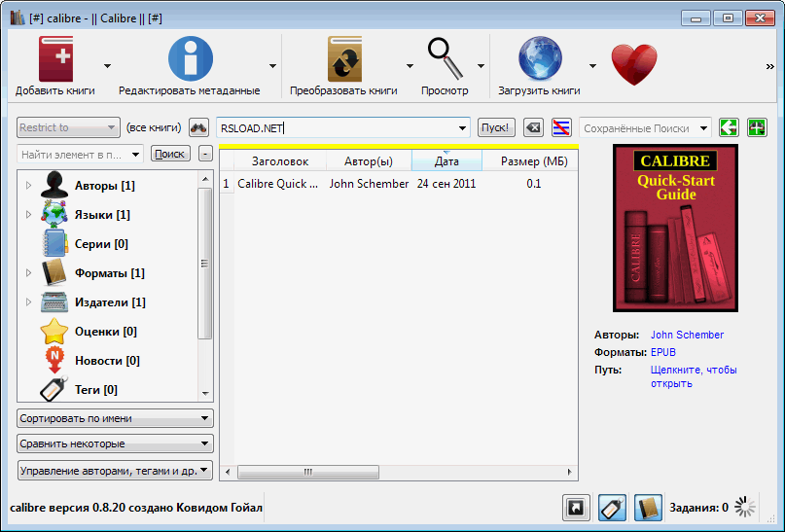The height and width of the screenshot is (532, 785).
Task: Select row number 1 header
Action: coord(227,184)
